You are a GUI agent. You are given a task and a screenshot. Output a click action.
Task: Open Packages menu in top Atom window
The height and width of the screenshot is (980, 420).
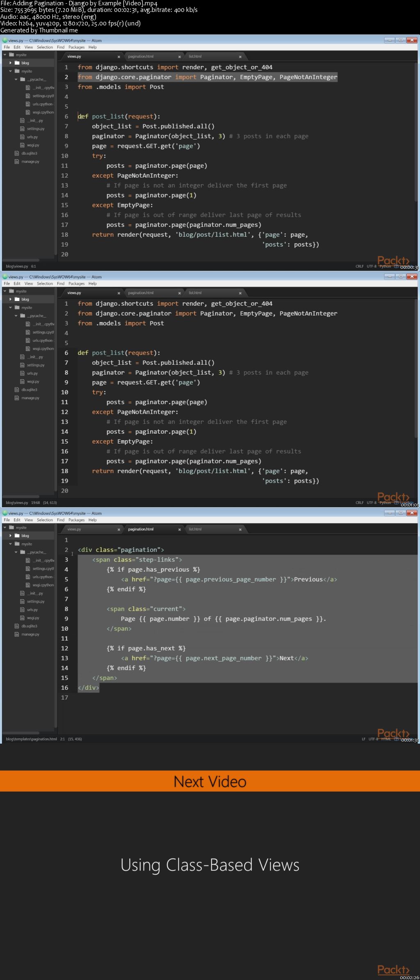click(x=76, y=47)
